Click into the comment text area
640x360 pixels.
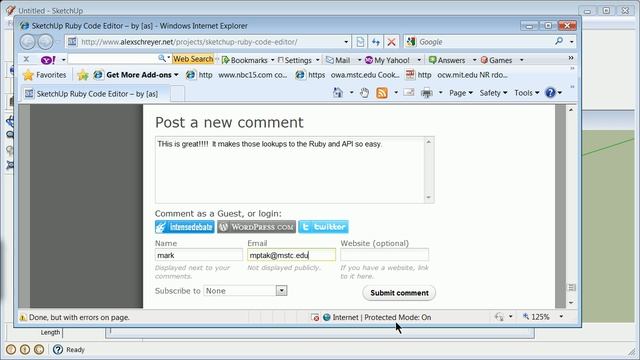[290, 170]
